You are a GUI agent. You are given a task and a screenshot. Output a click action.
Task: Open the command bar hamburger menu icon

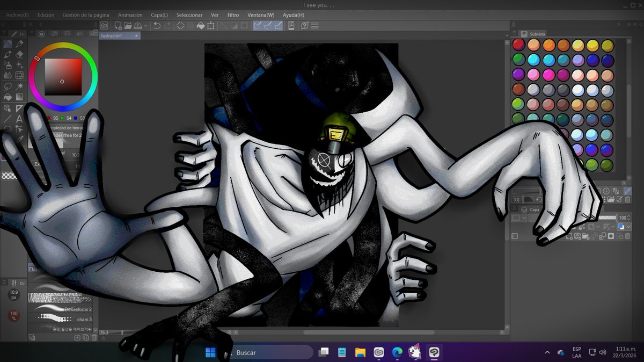[x=315, y=25]
